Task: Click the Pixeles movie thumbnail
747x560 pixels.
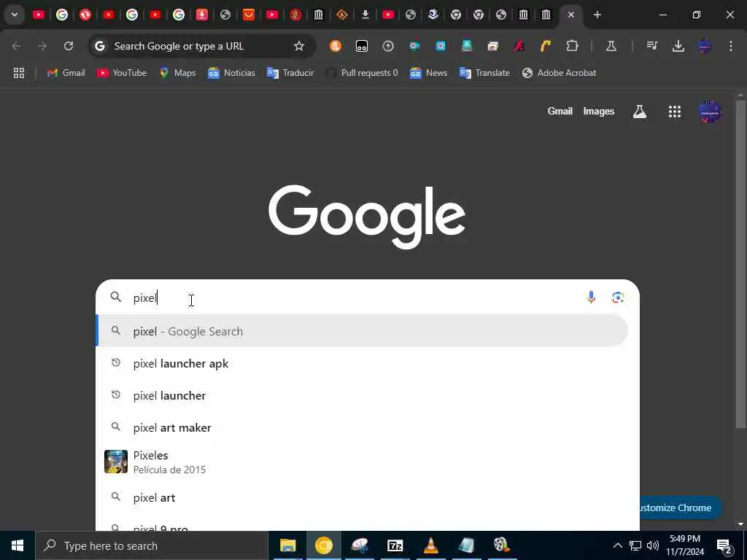Action: coord(116,462)
